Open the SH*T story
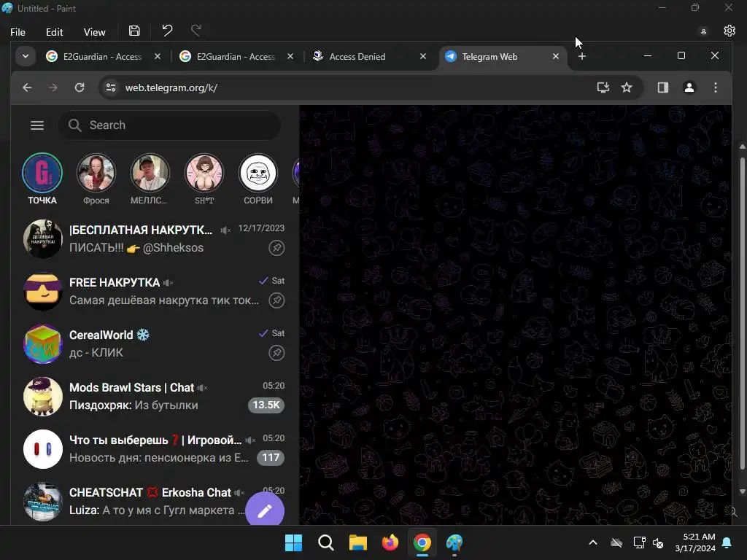747x560 pixels. (204, 179)
